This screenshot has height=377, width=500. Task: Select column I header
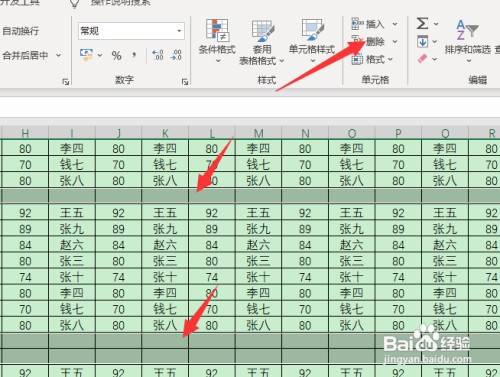point(72,133)
